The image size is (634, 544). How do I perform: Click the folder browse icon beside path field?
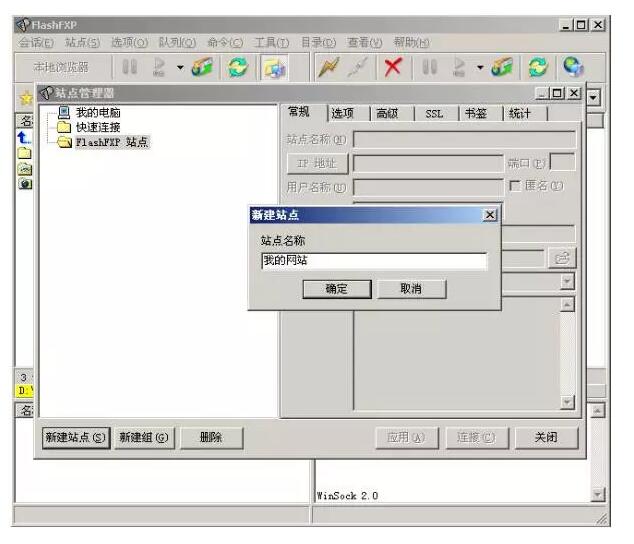[563, 259]
